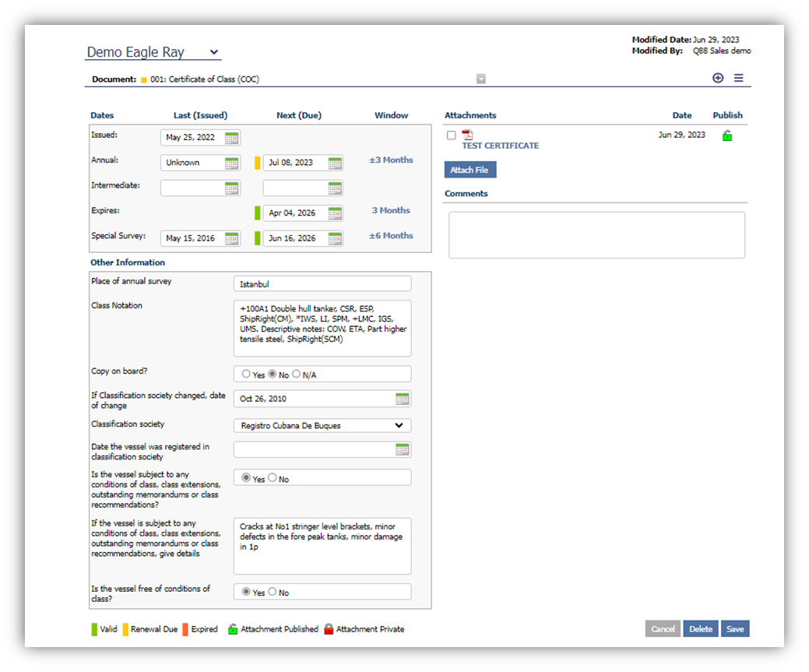Open calendar for Annual next due date
Screen dimensions: 809x672
[x=334, y=163]
